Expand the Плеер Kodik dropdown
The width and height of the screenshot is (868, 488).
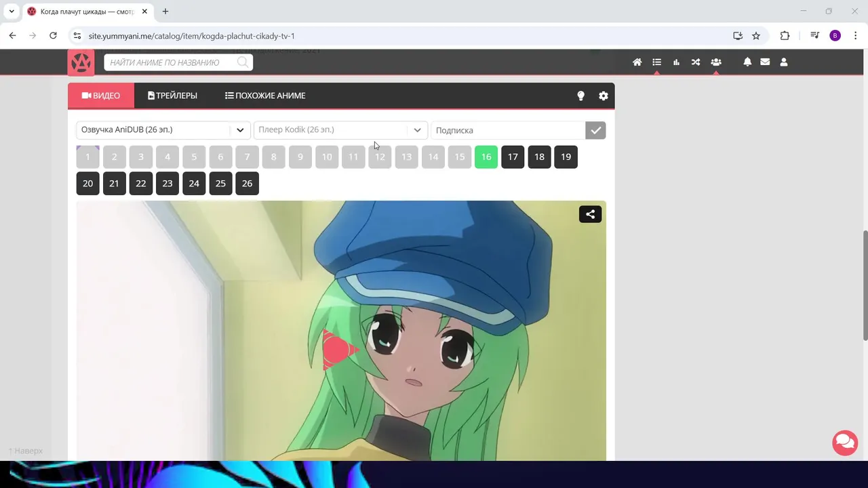tap(340, 129)
